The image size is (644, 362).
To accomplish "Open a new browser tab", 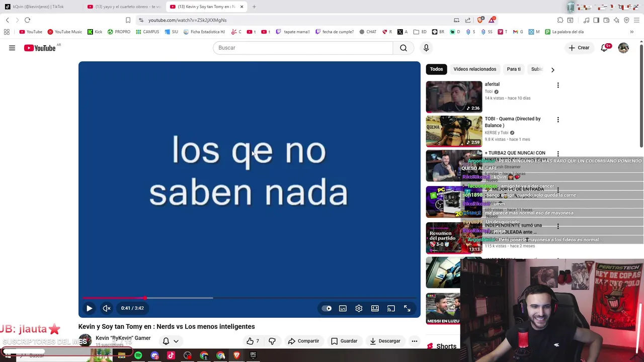I will pos(254,7).
